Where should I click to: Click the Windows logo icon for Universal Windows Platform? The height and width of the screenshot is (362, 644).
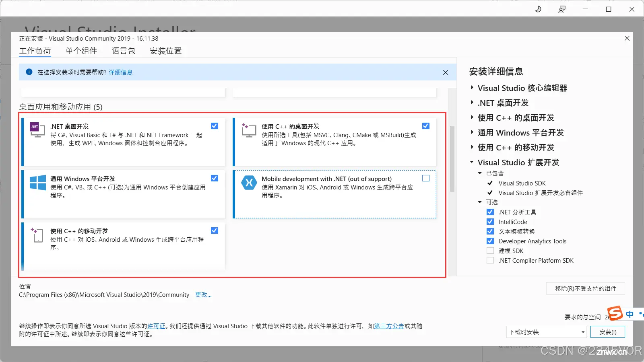click(x=38, y=183)
